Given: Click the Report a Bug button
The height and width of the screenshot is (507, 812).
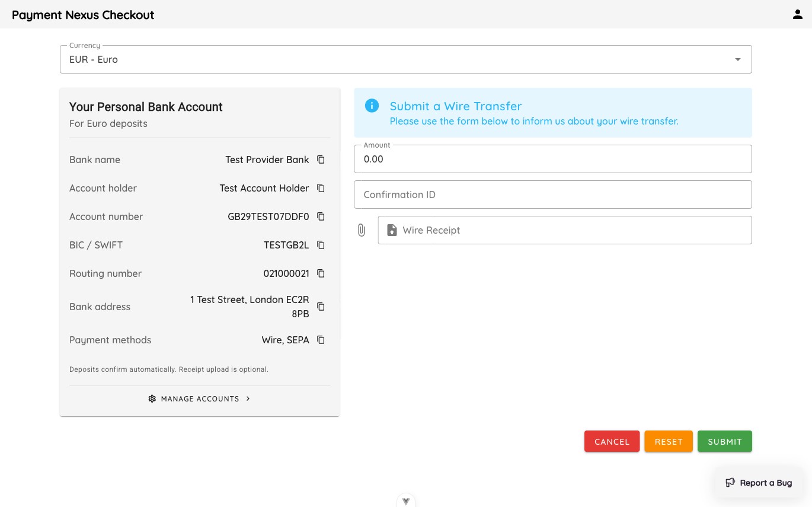Looking at the screenshot, I should click(x=759, y=483).
